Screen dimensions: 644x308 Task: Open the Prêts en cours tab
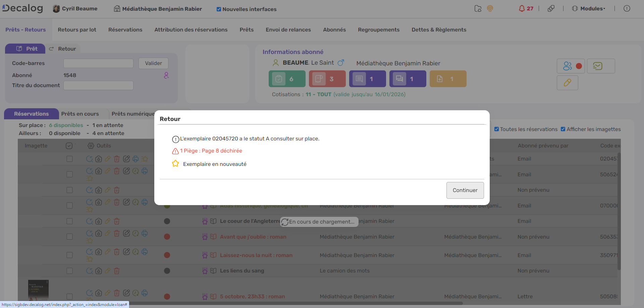click(80, 114)
